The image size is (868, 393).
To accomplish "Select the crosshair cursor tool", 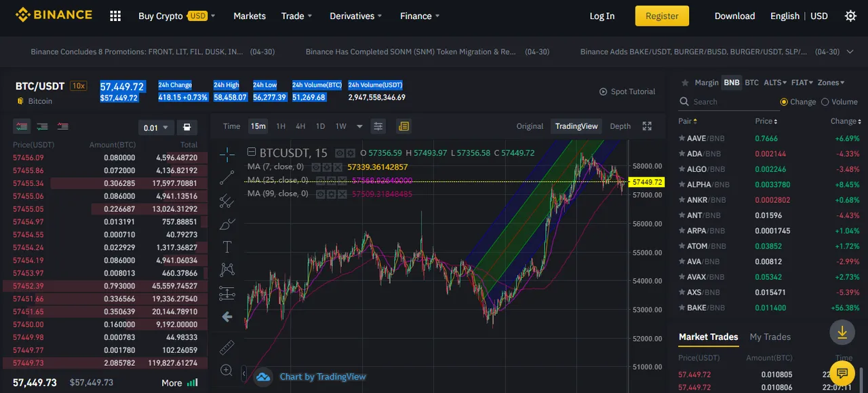I will (x=227, y=154).
